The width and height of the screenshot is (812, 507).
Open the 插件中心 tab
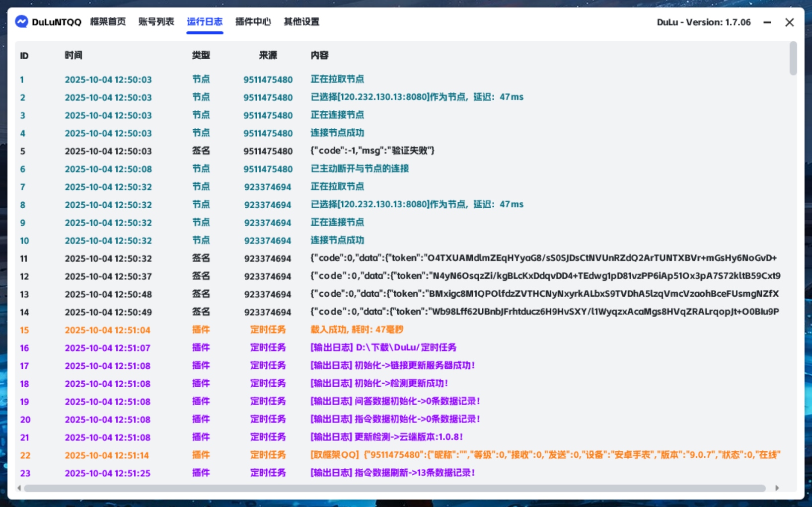tap(253, 22)
